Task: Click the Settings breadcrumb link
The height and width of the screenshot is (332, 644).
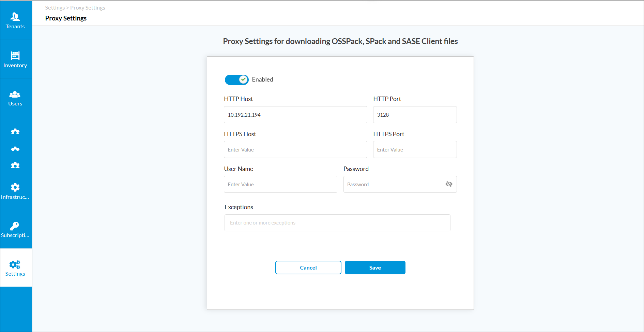Action: point(55,8)
